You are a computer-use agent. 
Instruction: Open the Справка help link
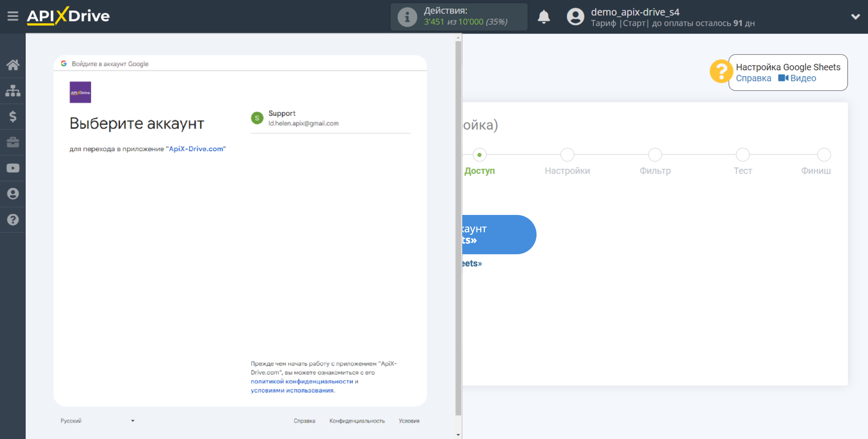pyautogui.click(x=753, y=78)
